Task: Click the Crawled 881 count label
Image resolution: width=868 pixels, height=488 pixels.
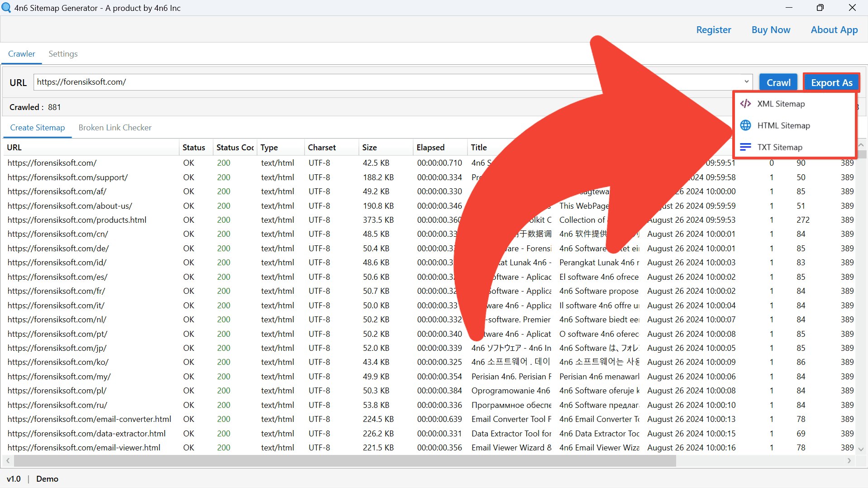Action: 35,107
